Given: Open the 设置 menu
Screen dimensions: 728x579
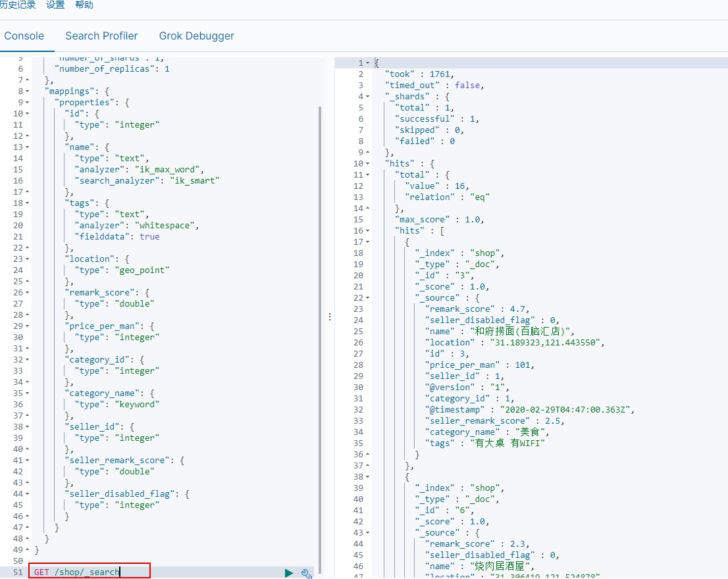Looking at the screenshot, I should pos(55,5).
